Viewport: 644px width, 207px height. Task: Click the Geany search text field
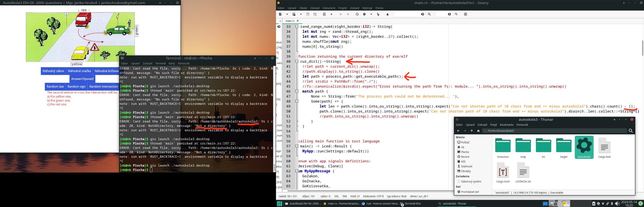tap(407, 14)
